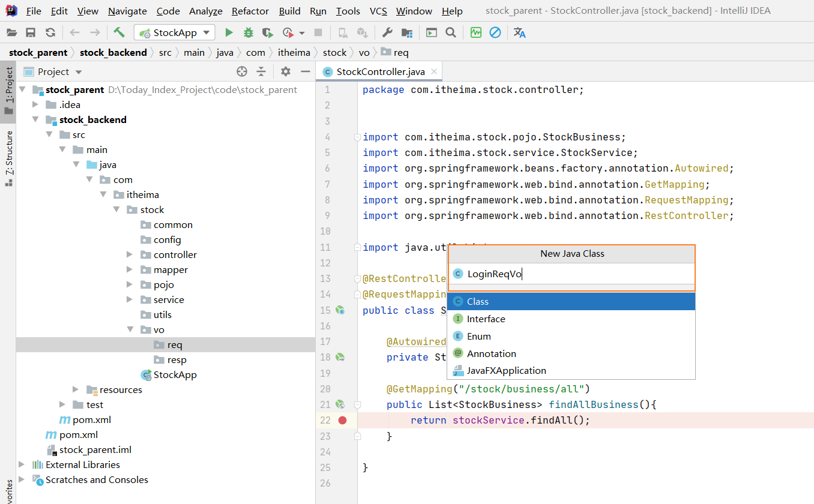Expand the controller package
Image resolution: width=814 pixels, height=504 pixels.
click(130, 254)
